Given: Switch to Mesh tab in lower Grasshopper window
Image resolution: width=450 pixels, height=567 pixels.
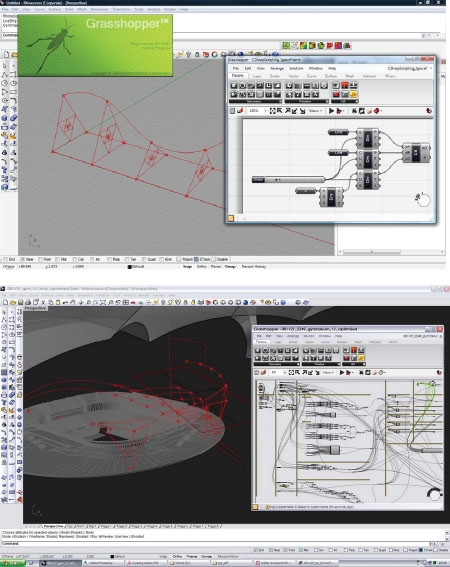Looking at the screenshot, I should [x=358, y=342].
